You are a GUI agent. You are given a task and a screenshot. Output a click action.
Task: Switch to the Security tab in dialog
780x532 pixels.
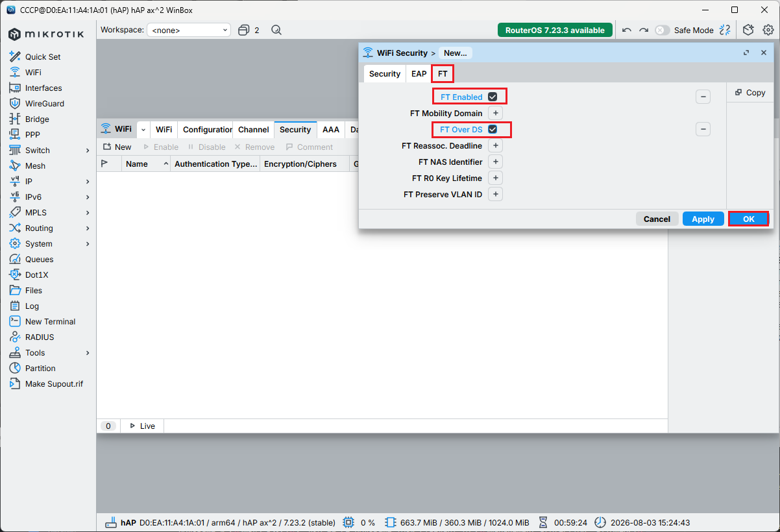385,73
